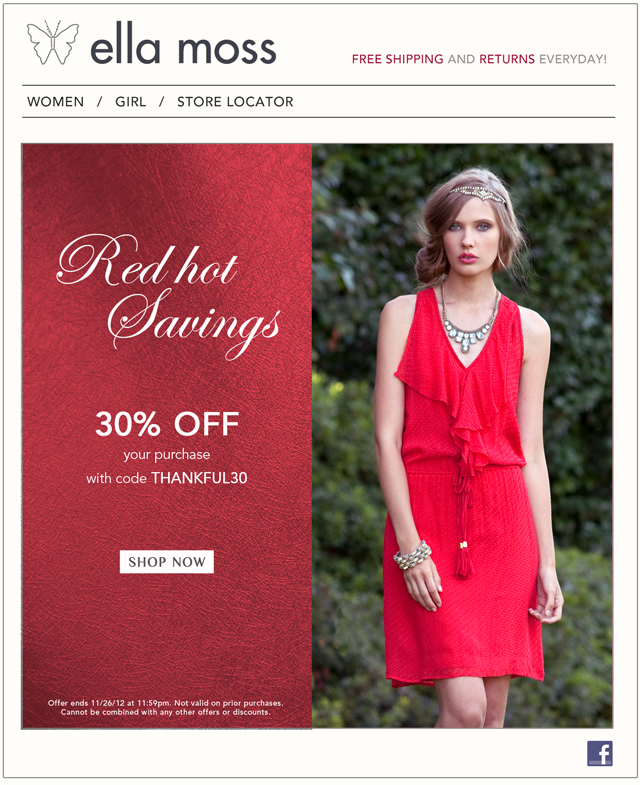This screenshot has height=785, width=640.
Task: Select the GIRL menu item
Action: (x=131, y=102)
